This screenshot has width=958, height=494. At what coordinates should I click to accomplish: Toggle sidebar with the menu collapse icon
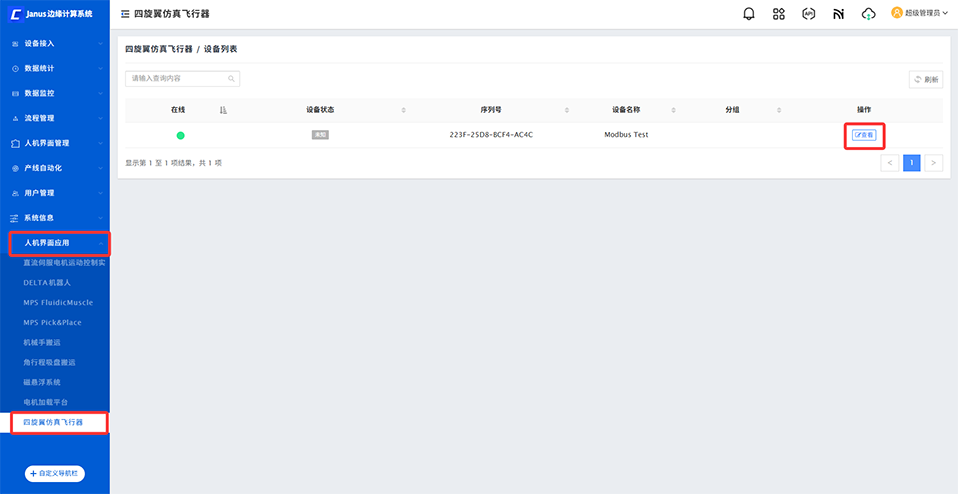click(x=125, y=13)
